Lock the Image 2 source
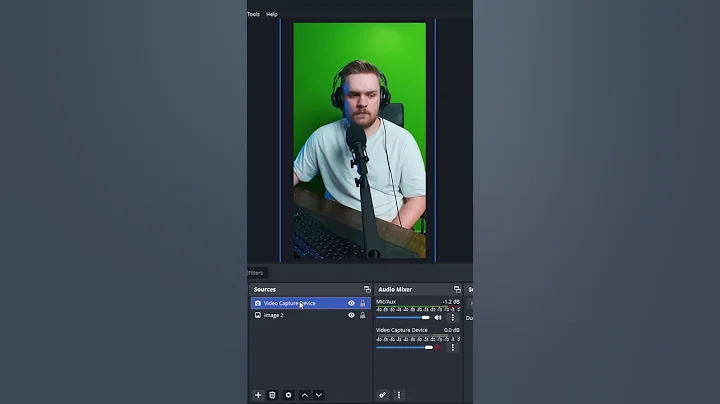Screen dimensions: 720x404 (x=363, y=315)
